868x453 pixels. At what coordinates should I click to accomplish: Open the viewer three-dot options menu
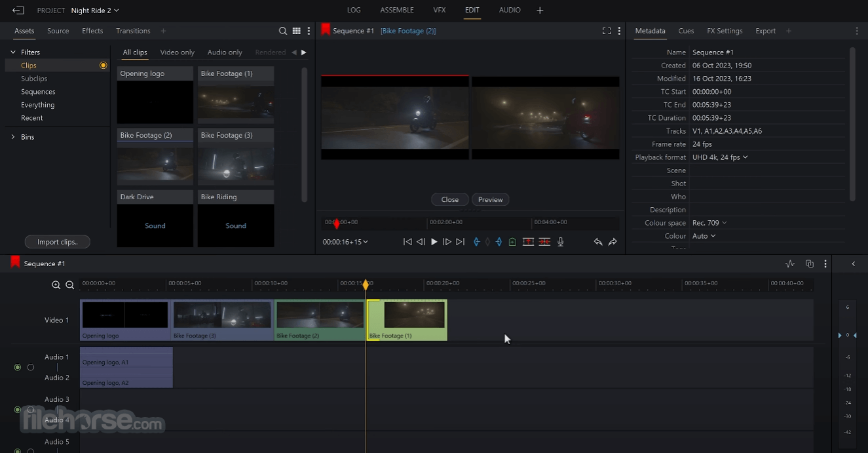[x=619, y=31]
